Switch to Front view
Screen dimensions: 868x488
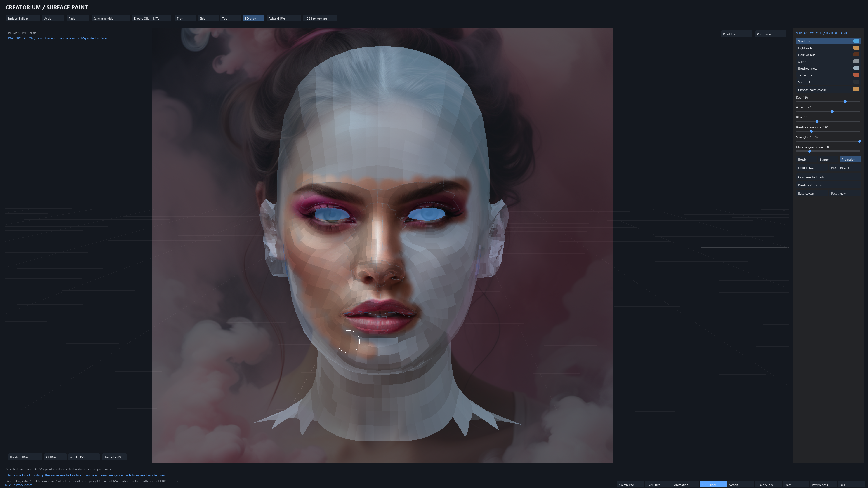[185, 19]
